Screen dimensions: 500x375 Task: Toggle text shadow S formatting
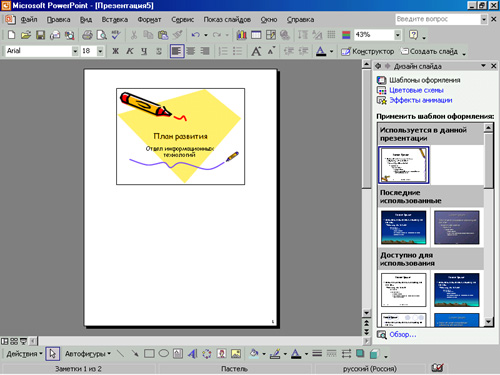pos(159,51)
